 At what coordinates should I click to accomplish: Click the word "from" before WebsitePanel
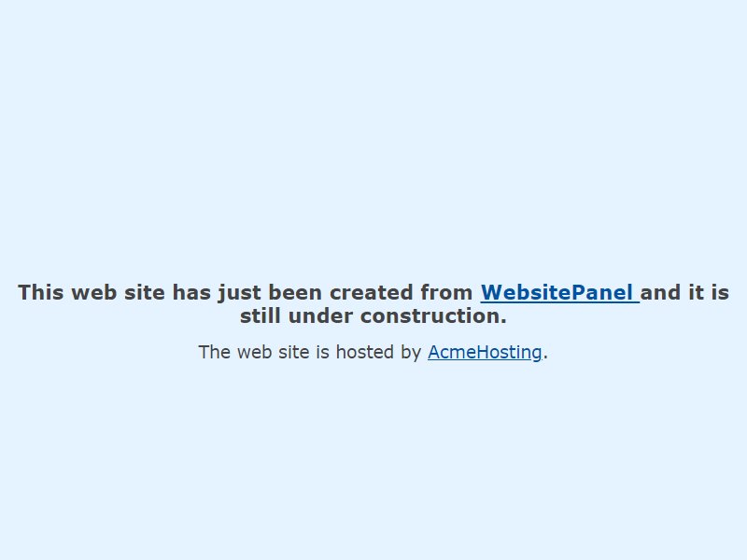[x=446, y=292]
